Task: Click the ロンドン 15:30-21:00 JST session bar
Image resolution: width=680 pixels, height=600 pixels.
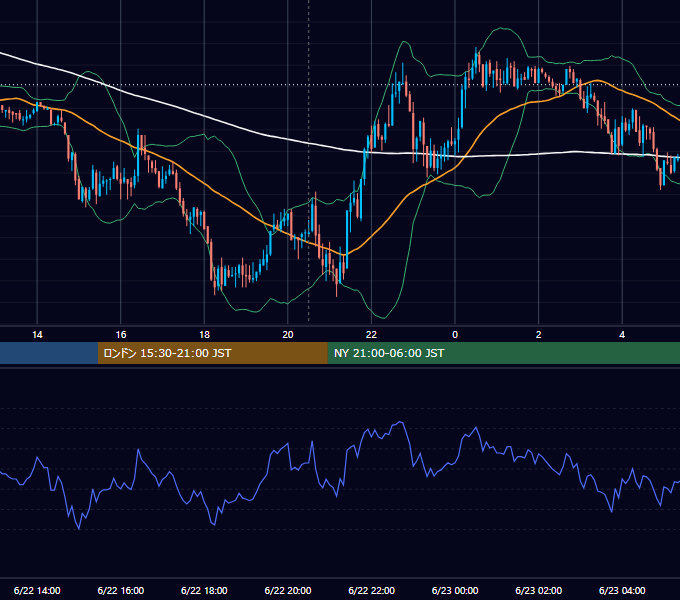Action: point(212,353)
